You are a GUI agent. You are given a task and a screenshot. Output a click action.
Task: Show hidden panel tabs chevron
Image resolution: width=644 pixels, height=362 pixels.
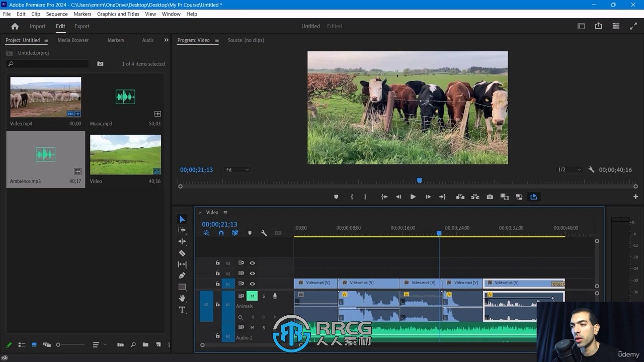pyautogui.click(x=166, y=40)
